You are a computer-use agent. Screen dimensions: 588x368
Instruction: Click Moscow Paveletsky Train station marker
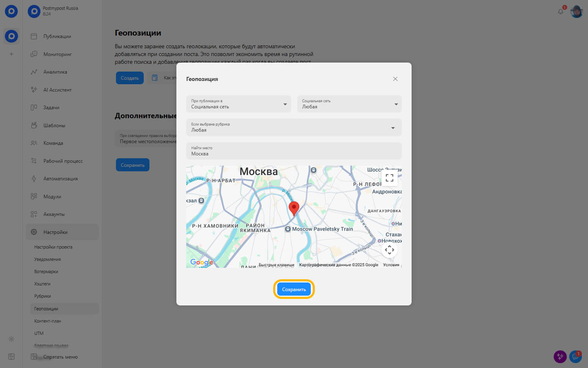288,229
